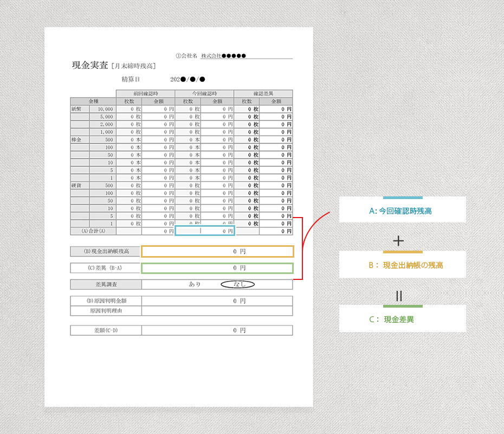
Task: Click the A: 今回確認時残高 label box
Action: [x=403, y=210]
